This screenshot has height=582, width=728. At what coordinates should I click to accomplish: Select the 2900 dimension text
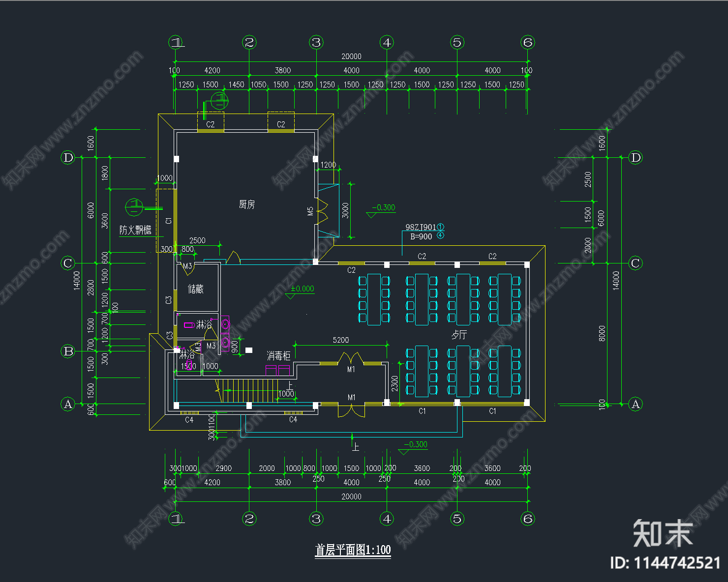pos(223,468)
